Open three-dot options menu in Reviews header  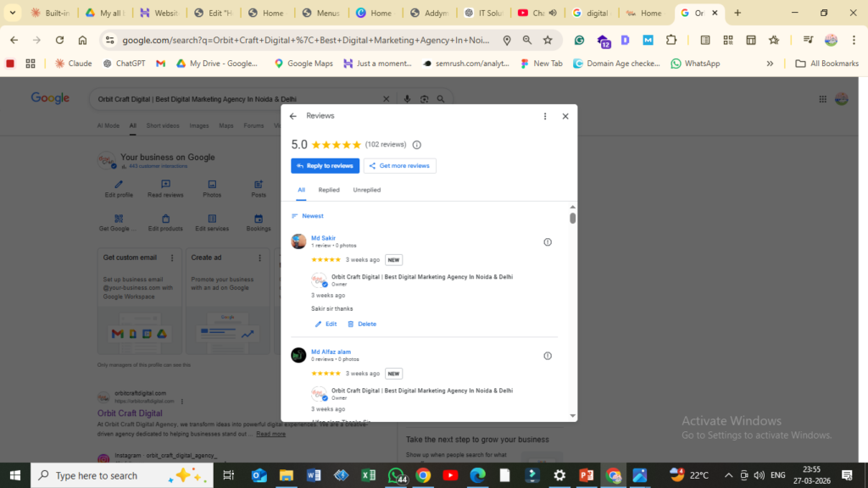[x=545, y=116]
